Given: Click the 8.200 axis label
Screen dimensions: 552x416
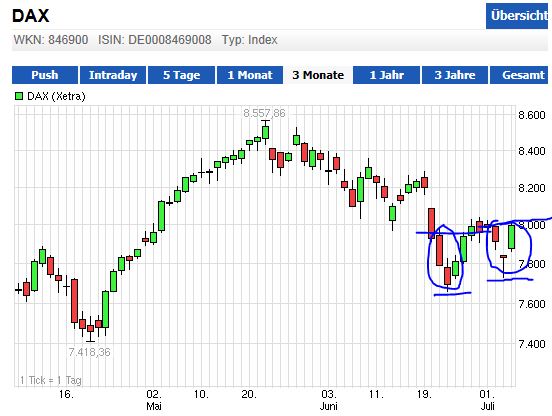Looking at the screenshot, I should click(x=532, y=188).
